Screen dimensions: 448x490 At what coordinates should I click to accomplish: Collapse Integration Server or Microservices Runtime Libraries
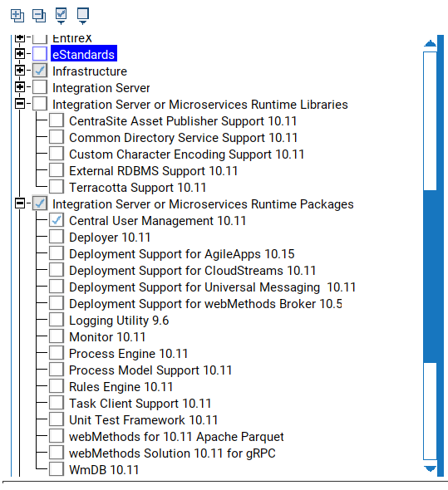coord(20,104)
